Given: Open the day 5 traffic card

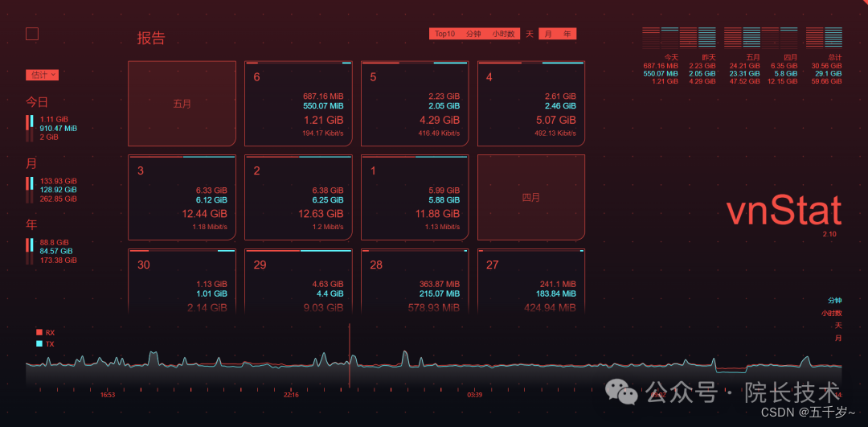Looking at the screenshot, I should (415, 104).
